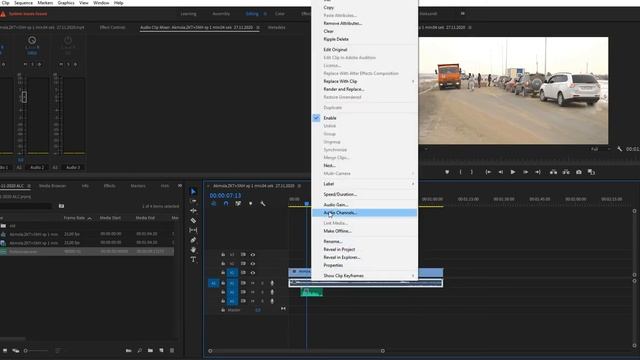Image resolution: width=640 pixels, height=360 pixels.
Task: Toggle Linked Selection in timeline
Action: pyautogui.click(x=238, y=203)
